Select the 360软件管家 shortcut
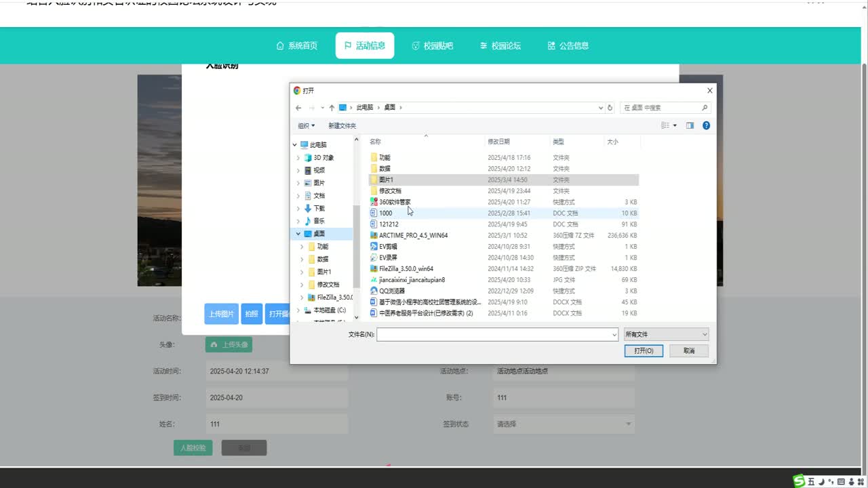 (x=395, y=202)
